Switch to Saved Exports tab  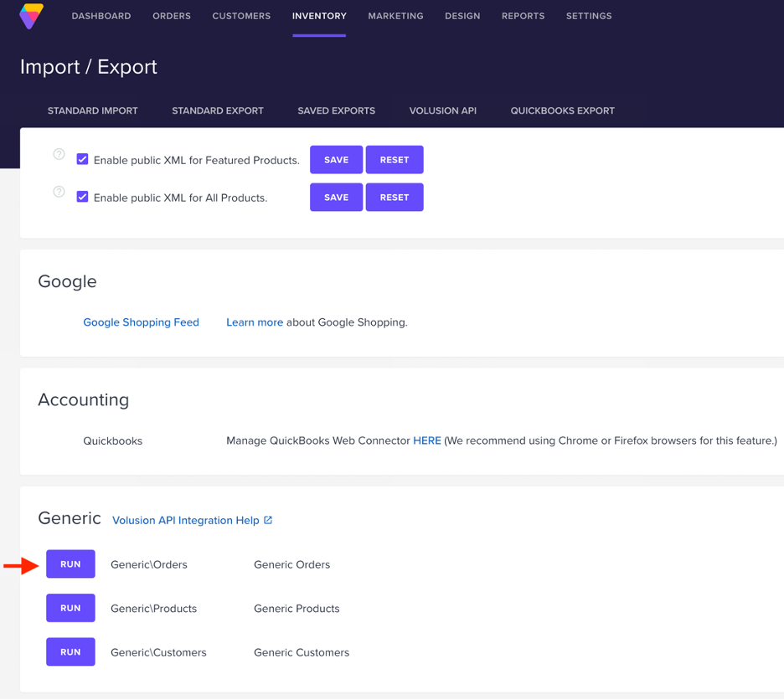pos(336,111)
